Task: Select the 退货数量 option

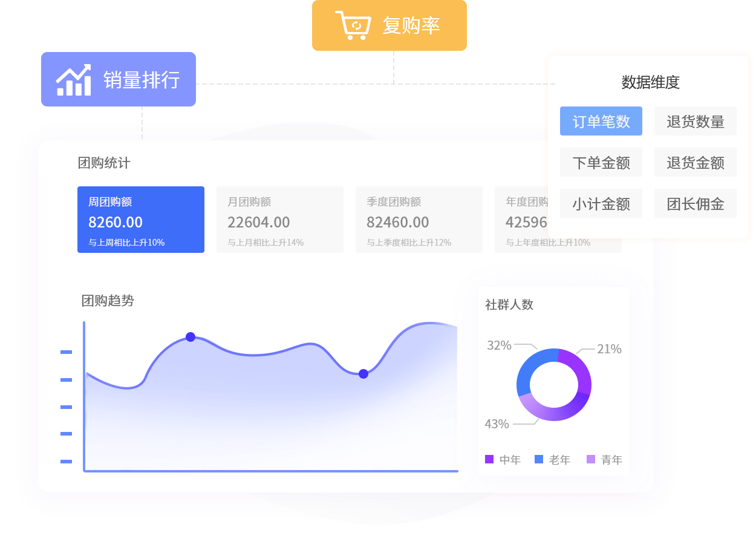Action: coord(695,121)
